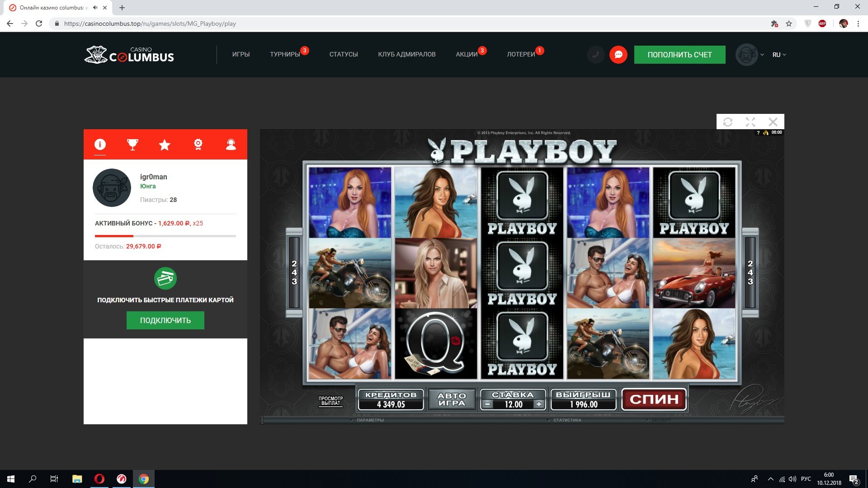
Task: Click the phone callback icon
Action: (x=595, y=55)
